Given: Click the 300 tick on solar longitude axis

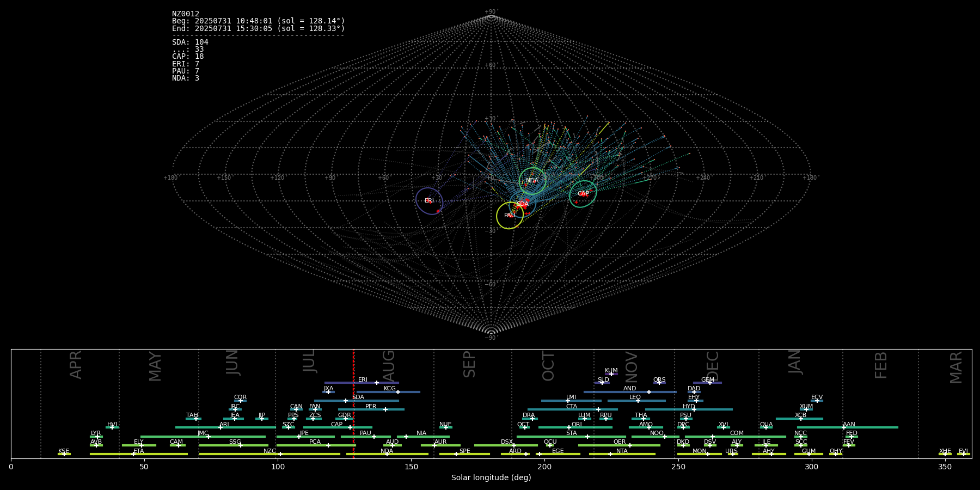Looking at the screenshot, I should 811,467.
